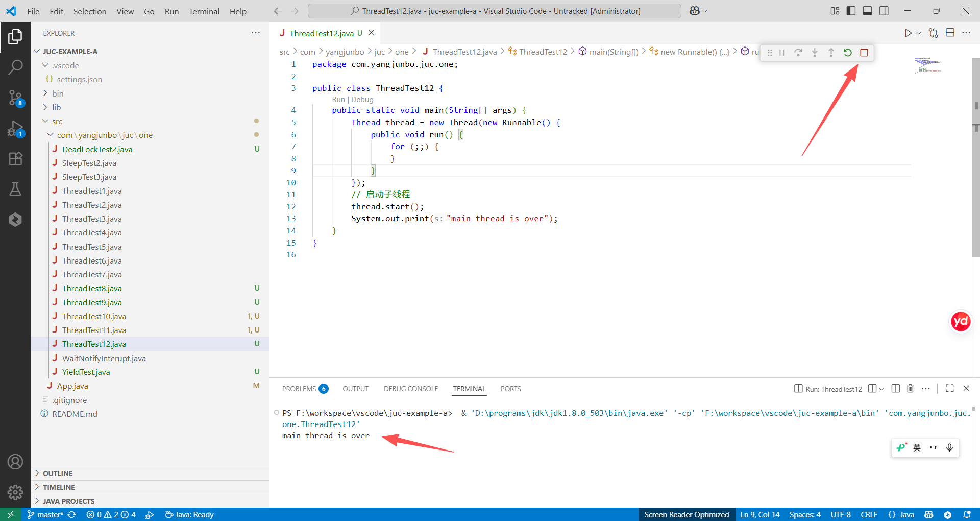Click Step Into in debug toolbar
The height and width of the screenshot is (521, 980).
[815, 53]
